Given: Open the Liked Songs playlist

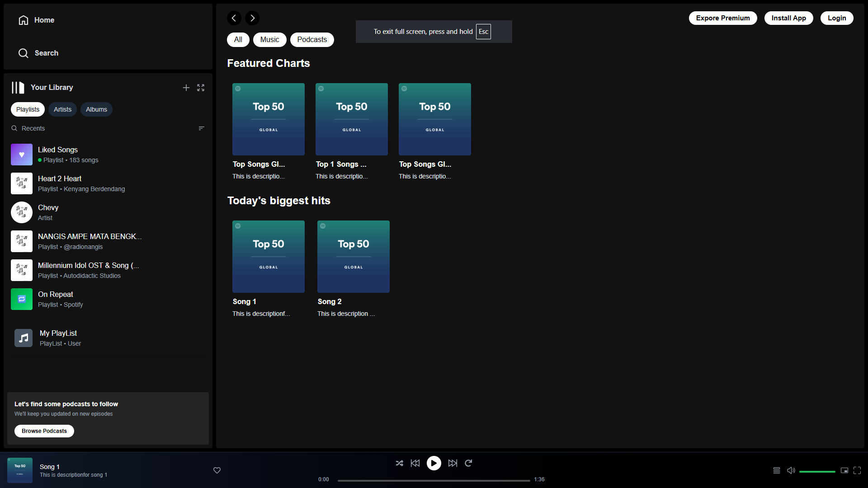Looking at the screenshot, I should coord(58,154).
